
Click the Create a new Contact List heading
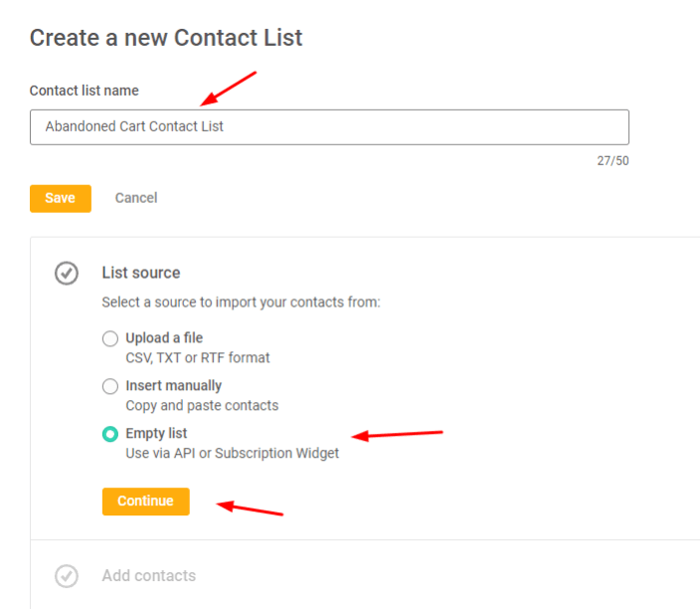coord(166,38)
